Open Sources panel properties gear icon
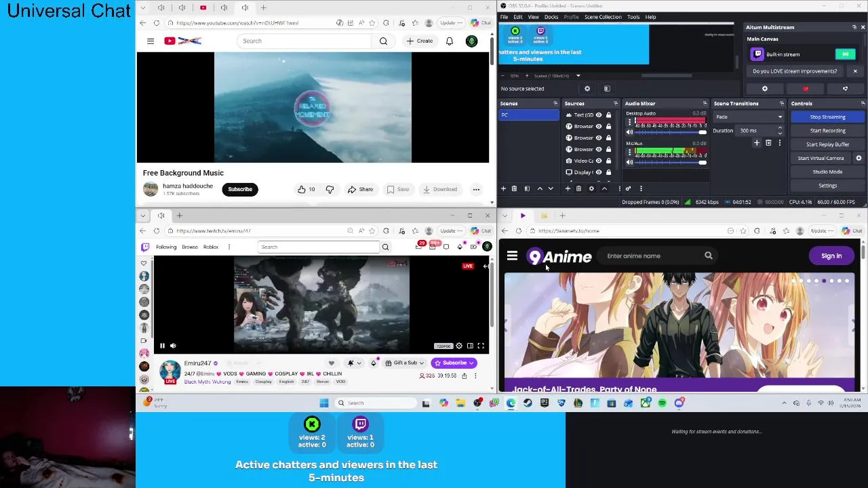868x488 pixels. click(x=591, y=188)
